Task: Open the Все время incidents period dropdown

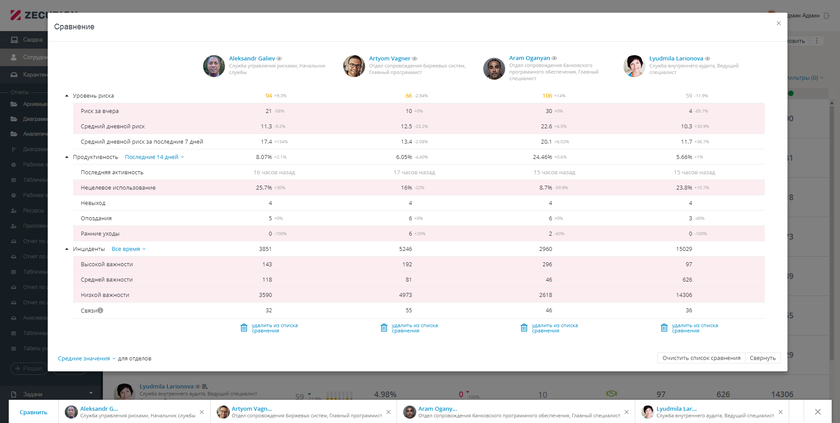Action: pos(128,249)
